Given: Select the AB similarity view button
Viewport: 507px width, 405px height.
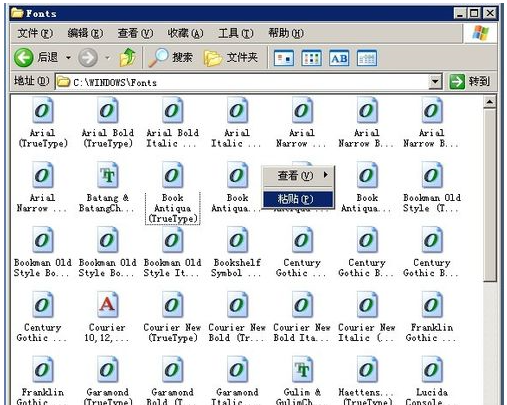Looking at the screenshot, I should pyautogui.click(x=339, y=58).
